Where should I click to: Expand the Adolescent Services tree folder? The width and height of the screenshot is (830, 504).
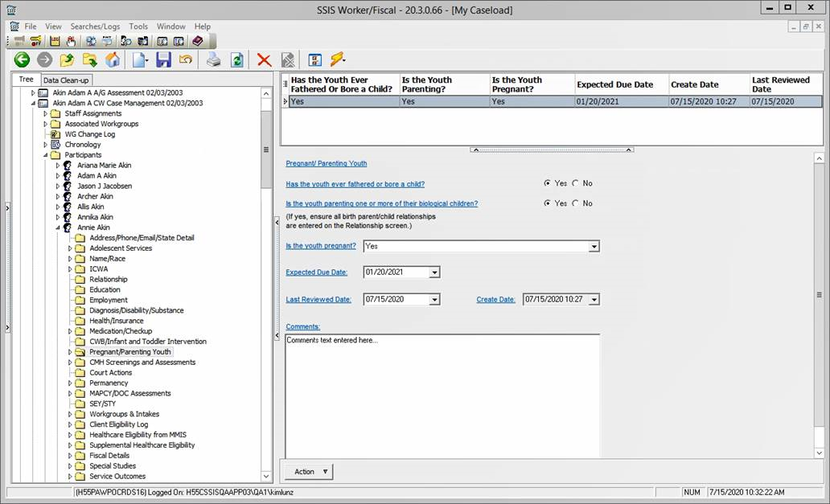pos(69,248)
